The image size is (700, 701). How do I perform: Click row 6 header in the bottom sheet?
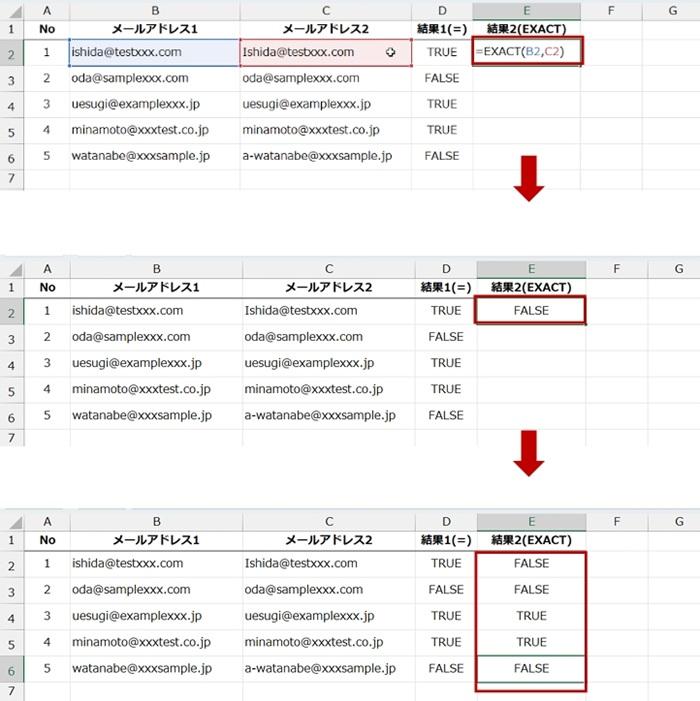[x=11, y=668]
